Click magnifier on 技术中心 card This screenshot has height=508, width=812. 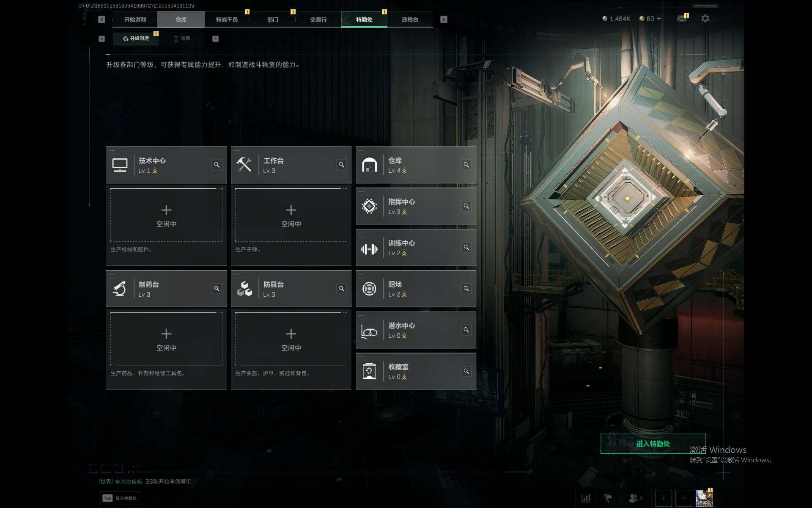click(217, 165)
